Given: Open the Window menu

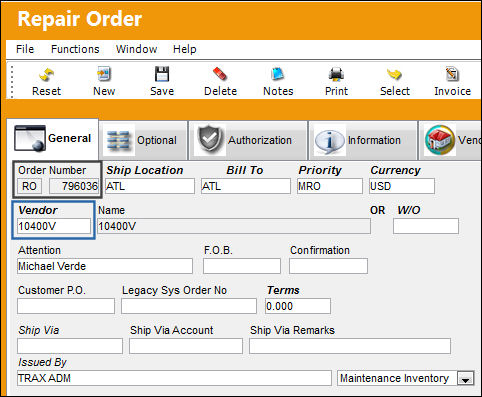Looking at the screenshot, I should tap(136, 49).
